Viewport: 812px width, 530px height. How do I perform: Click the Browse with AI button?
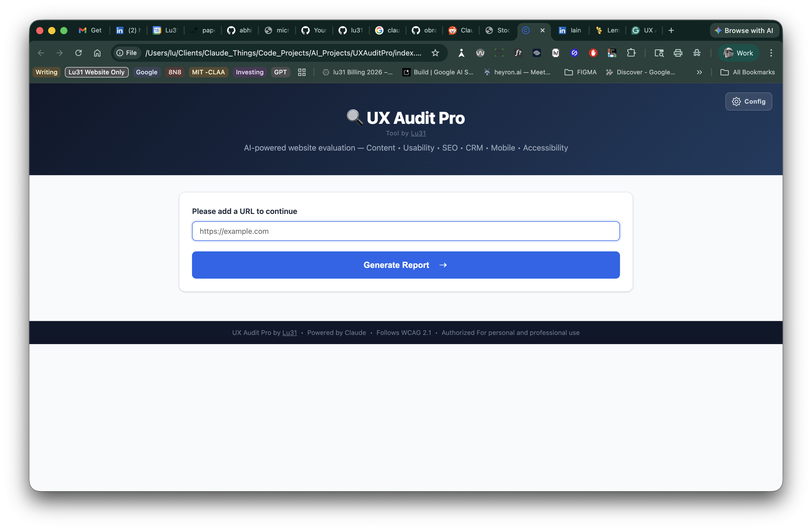(x=744, y=30)
